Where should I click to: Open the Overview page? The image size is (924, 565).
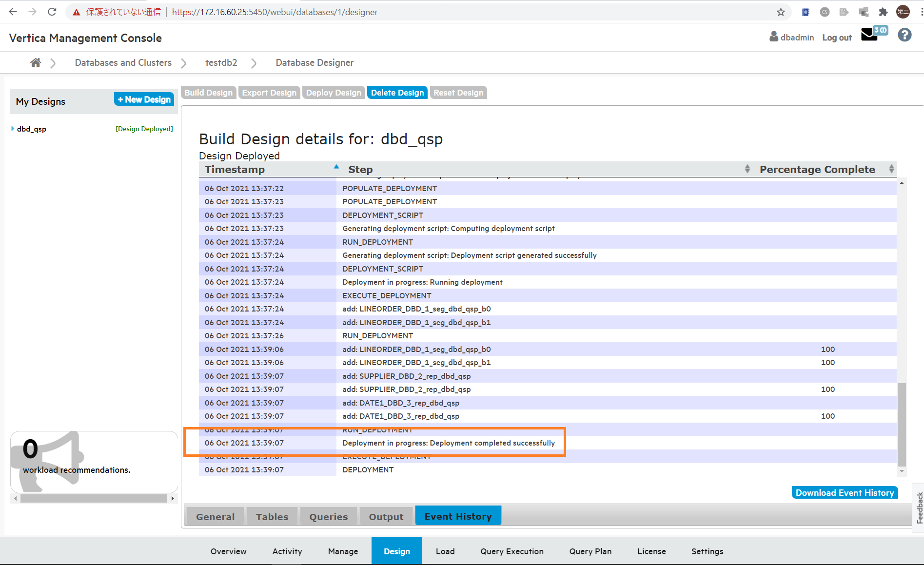229,551
